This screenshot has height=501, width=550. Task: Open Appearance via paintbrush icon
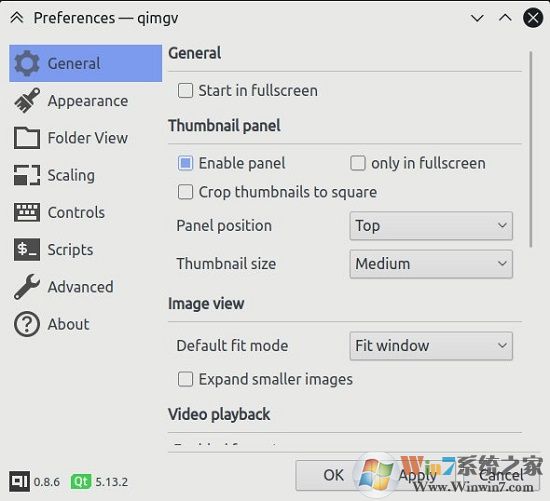point(27,101)
